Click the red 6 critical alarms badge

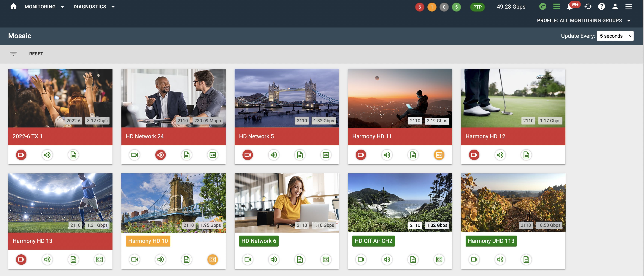(x=420, y=7)
